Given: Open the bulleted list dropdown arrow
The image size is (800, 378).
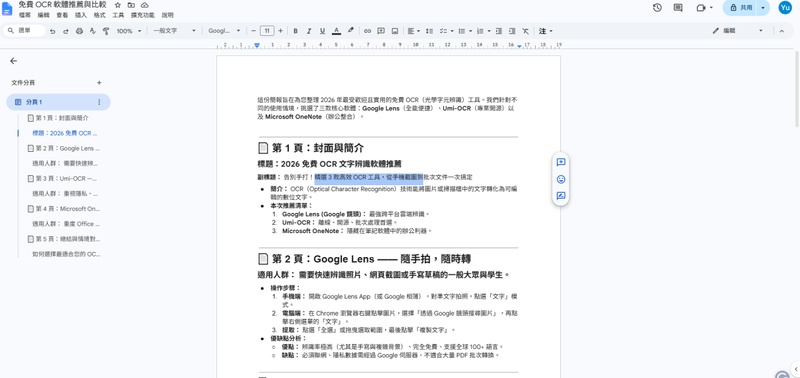Looking at the screenshot, I should [x=470, y=31].
